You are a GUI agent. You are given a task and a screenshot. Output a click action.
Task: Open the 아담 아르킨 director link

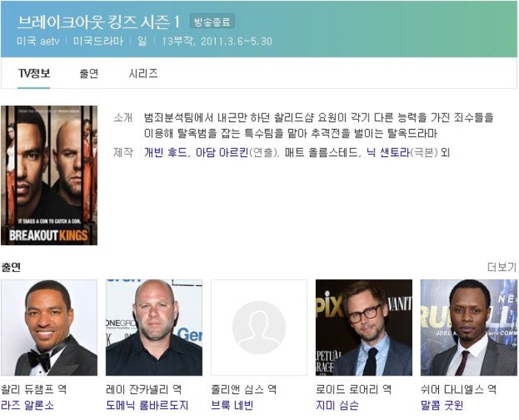pos(222,153)
